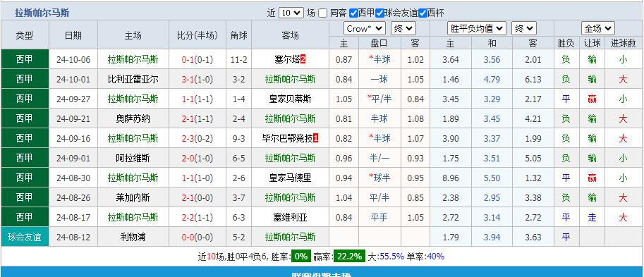This screenshot has width=644, height=277.
Task: Open the 终 dropdown beside 胜平负均值
Action: click(x=524, y=29)
